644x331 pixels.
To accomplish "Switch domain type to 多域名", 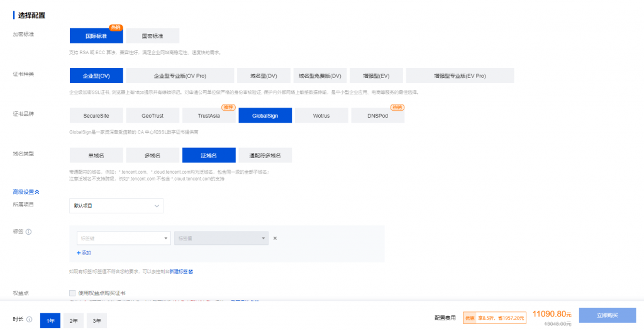I will coord(152,155).
